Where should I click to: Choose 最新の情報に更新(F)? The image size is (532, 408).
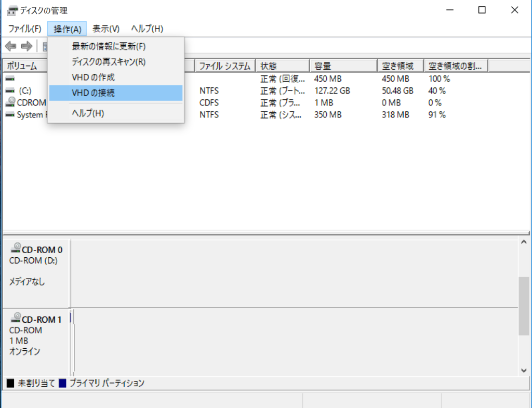pos(116,46)
